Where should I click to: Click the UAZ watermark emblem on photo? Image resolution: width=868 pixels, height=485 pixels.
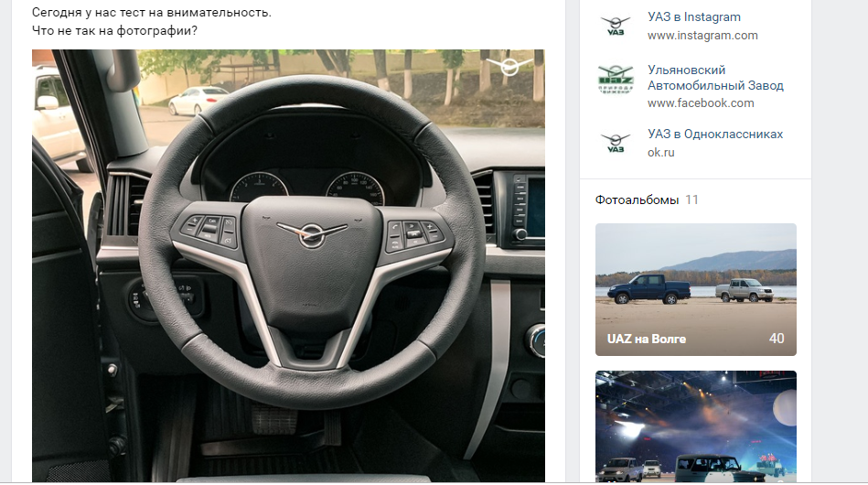509,66
